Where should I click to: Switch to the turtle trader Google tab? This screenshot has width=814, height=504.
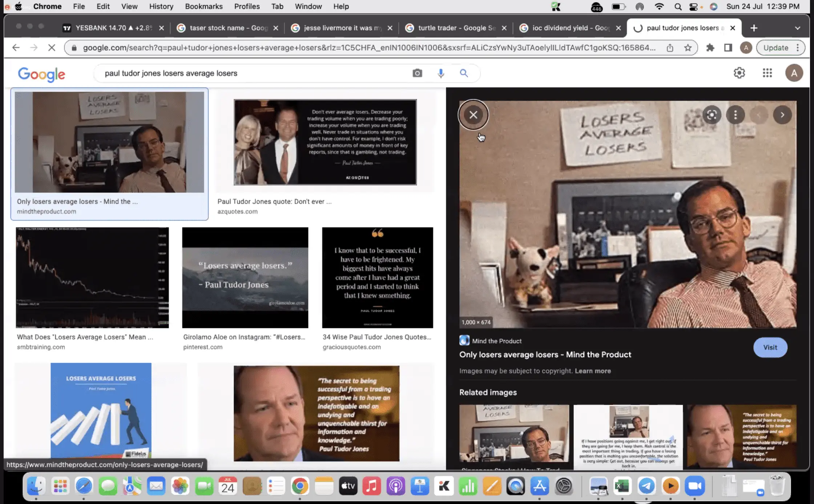tap(456, 28)
